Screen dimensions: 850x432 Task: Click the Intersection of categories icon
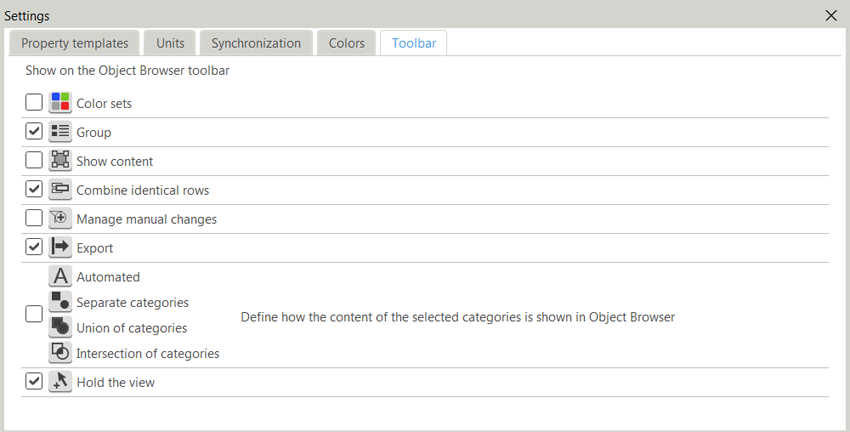(60, 352)
